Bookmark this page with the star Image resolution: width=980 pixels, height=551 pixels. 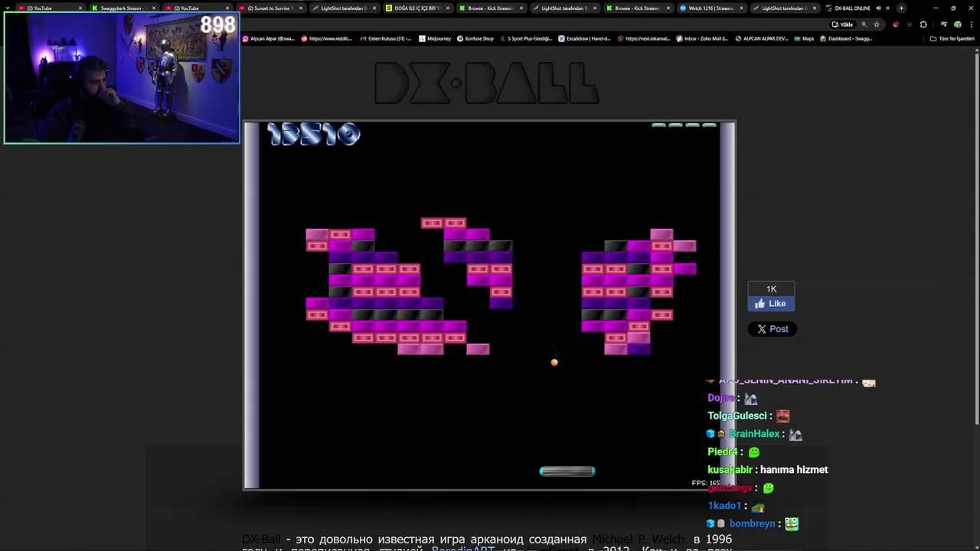point(877,24)
